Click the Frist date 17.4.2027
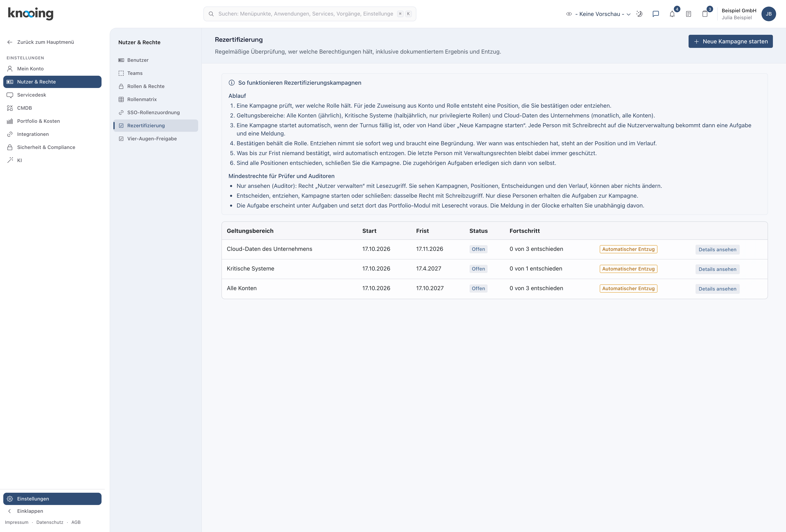Viewport: 786px width, 532px height. coord(428,269)
